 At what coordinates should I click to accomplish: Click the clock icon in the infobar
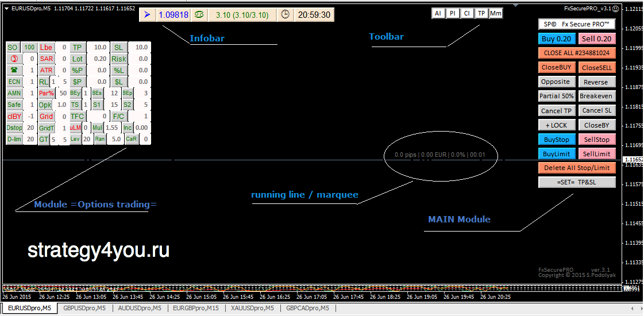pos(286,15)
